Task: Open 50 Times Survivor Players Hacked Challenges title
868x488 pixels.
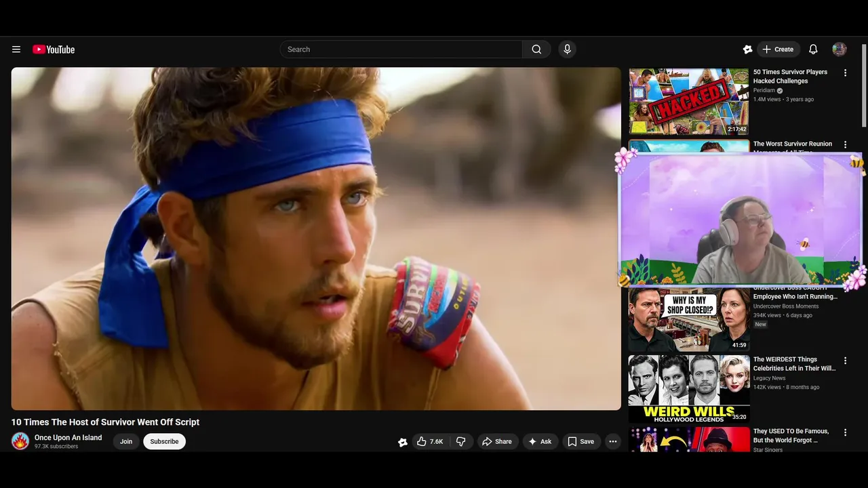Action: pyautogui.click(x=790, y=77)
